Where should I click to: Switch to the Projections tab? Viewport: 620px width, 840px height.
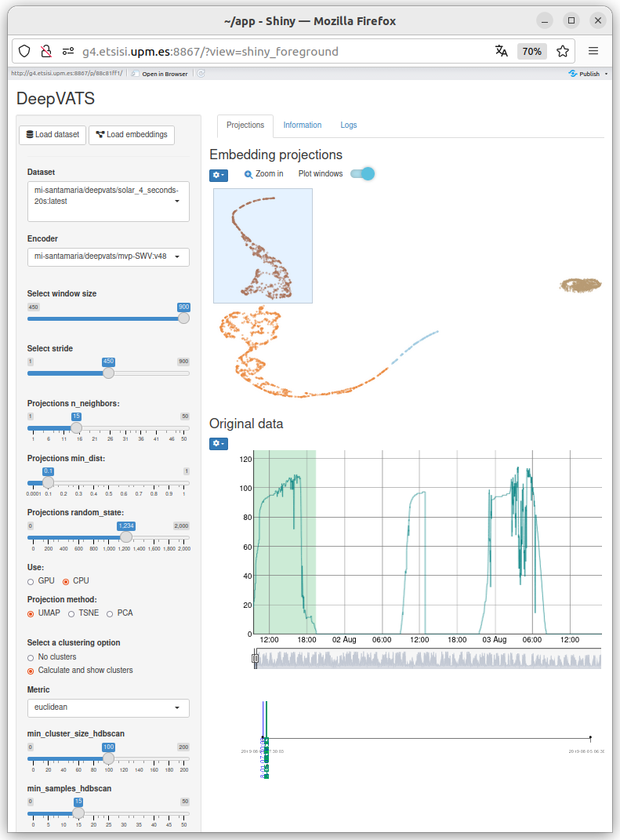click(245, 125)
